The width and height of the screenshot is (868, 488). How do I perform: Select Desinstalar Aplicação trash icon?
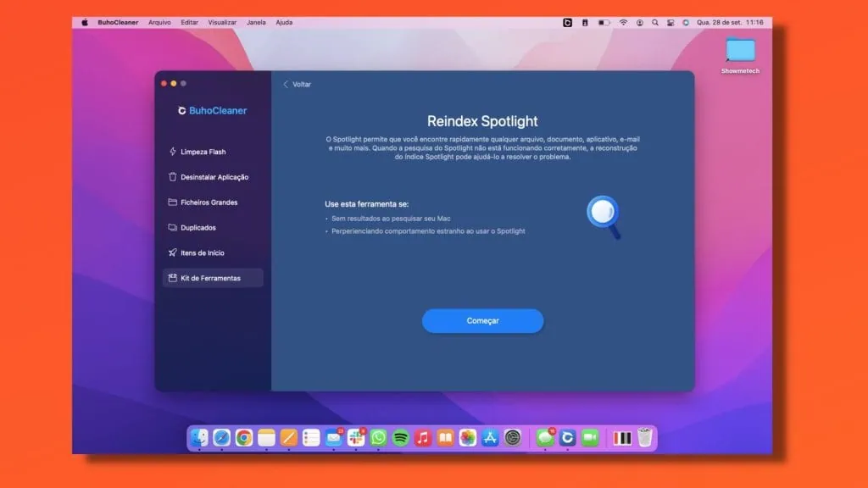coord(173,177)
